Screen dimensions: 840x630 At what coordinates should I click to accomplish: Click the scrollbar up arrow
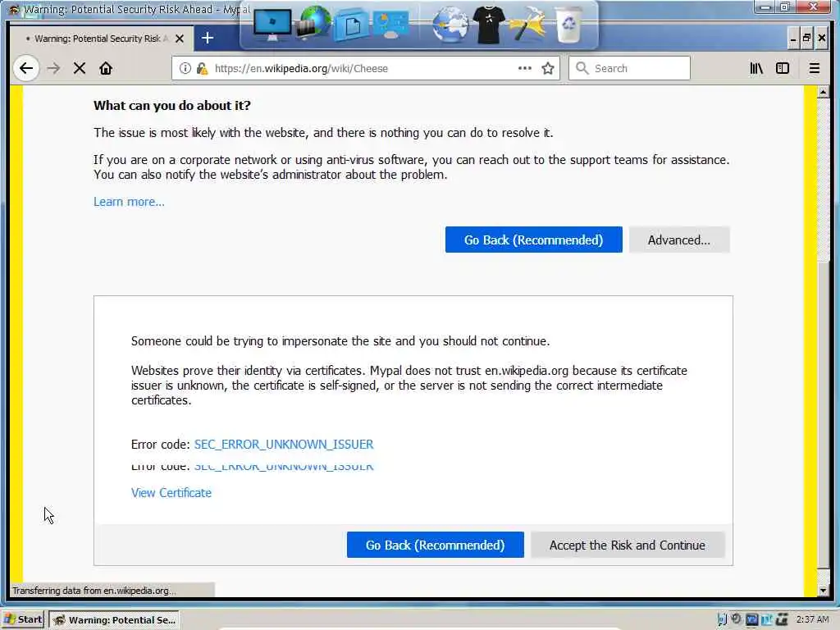click(824, 92)
